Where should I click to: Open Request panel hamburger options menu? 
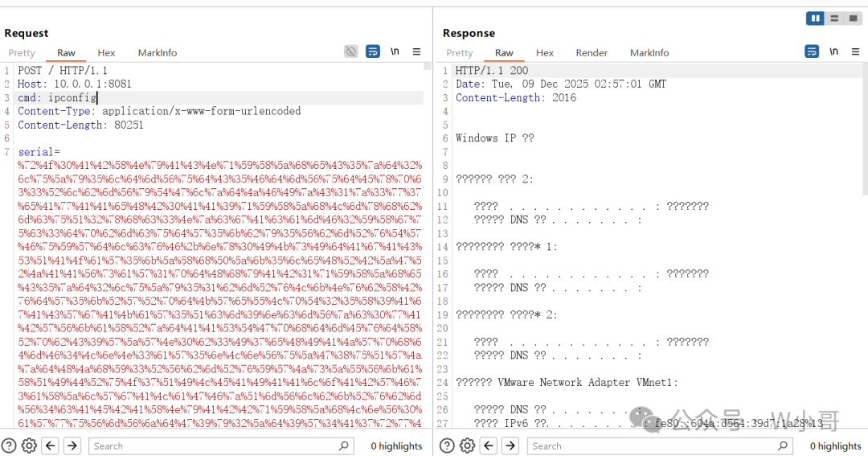416,51
